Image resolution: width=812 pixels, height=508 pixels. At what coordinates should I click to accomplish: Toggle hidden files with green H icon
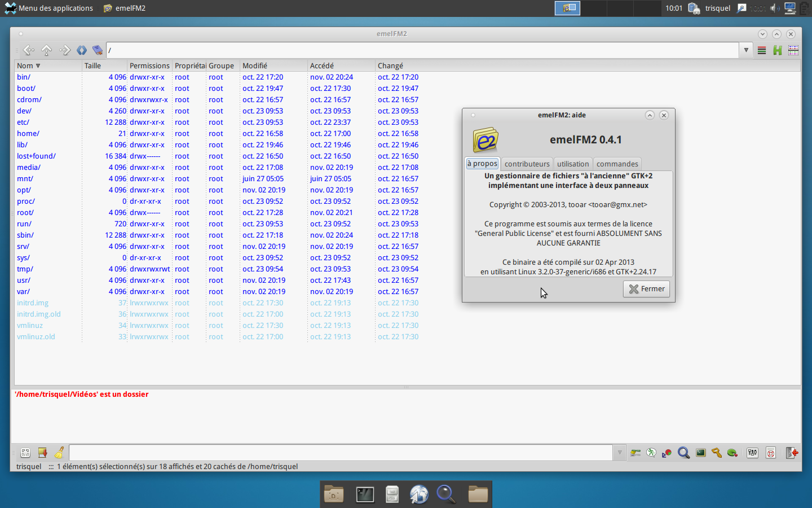point(778,50)
